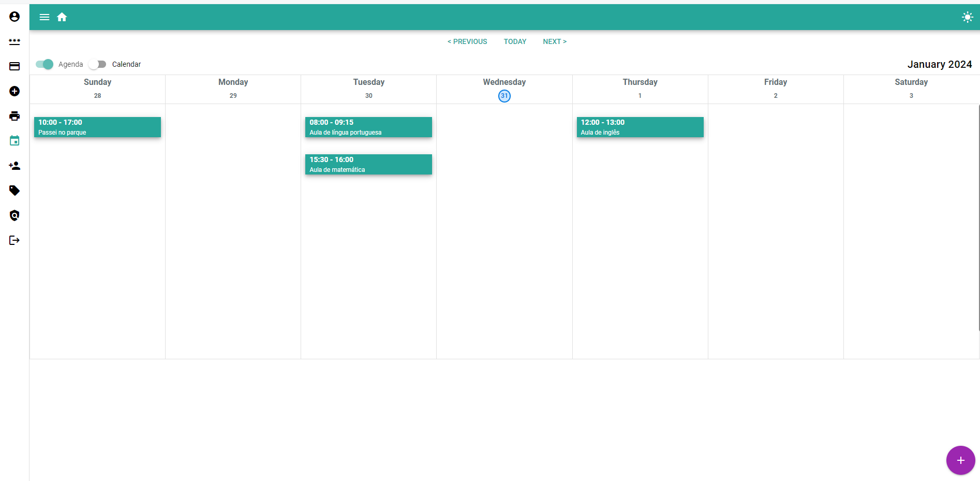The image size is (980, 481).
Task: Click the Sunday column header
Action: [x=97, y=82]
